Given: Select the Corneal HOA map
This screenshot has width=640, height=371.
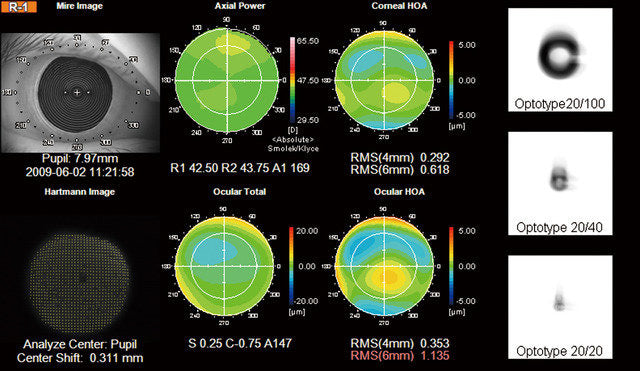Looking at the screenshot, I should tap(384, 80).
